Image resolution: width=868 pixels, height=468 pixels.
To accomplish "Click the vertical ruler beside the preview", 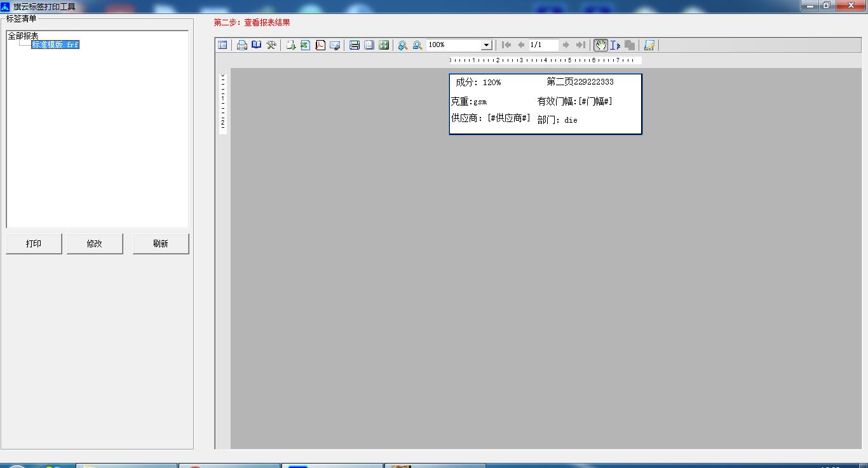I will click(x=223, y=104).
